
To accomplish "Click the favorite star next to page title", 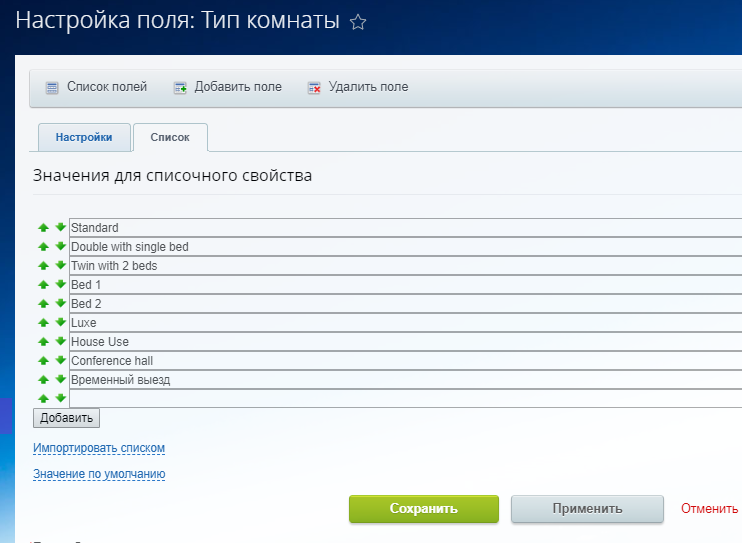I will [x=358, y=23].
